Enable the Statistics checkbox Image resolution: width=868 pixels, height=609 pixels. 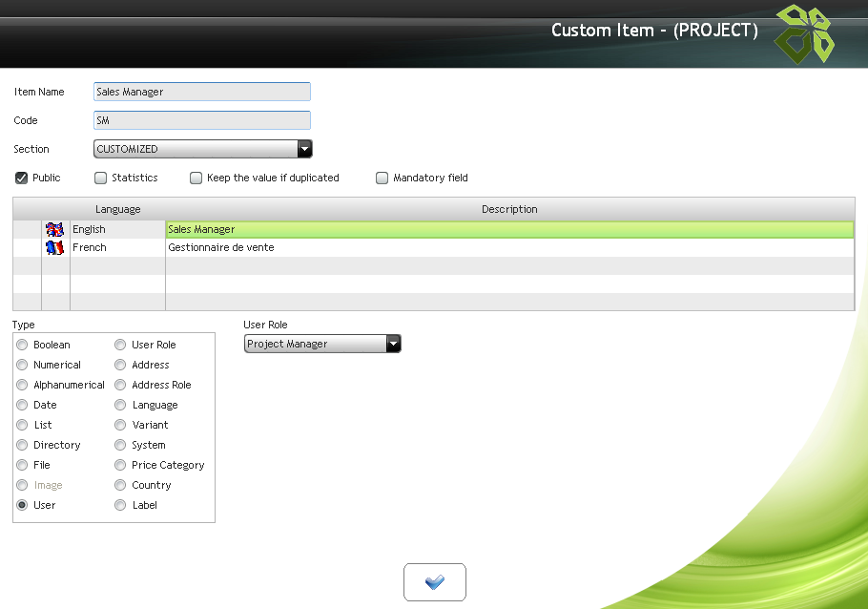100,178
